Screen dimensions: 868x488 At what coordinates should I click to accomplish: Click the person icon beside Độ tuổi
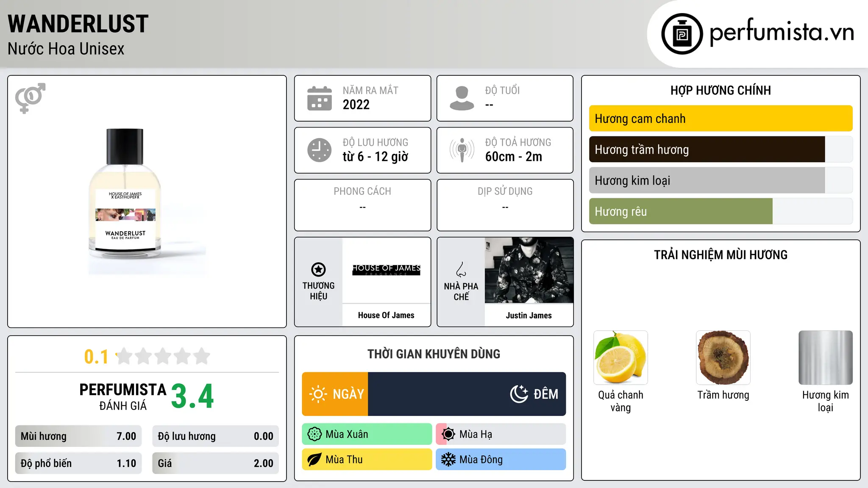[x=462, y=98]
